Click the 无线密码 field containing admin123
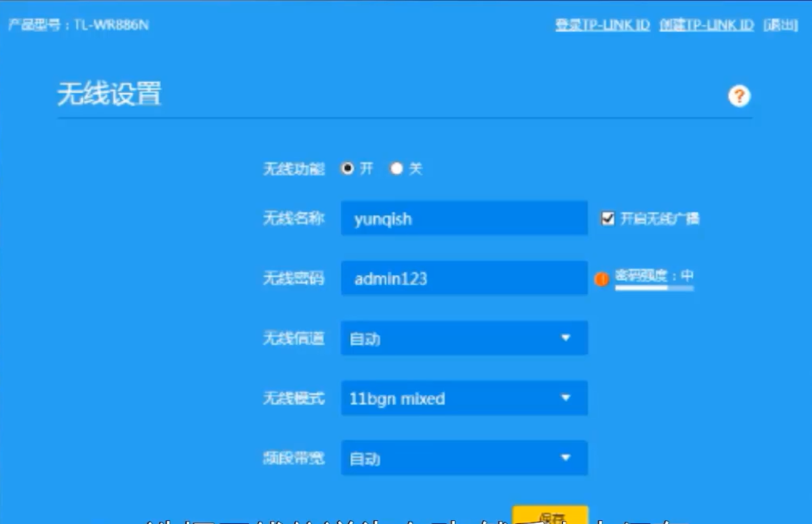The height and width of the screenshot is (524, 812). tap(464, 278)
